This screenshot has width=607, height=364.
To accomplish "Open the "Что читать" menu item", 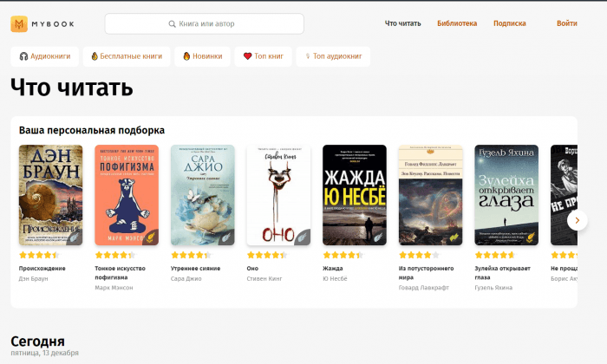I will [402, 23].
